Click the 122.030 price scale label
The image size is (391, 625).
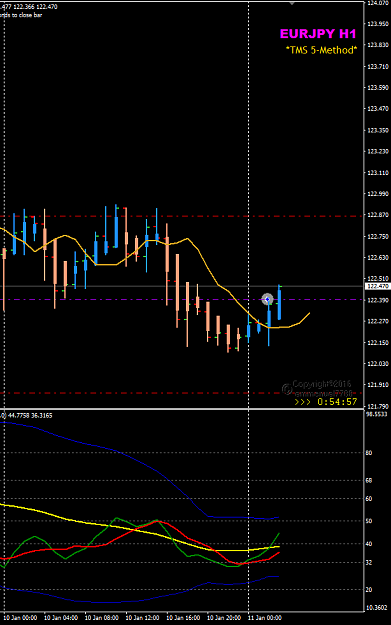(377, 364)
